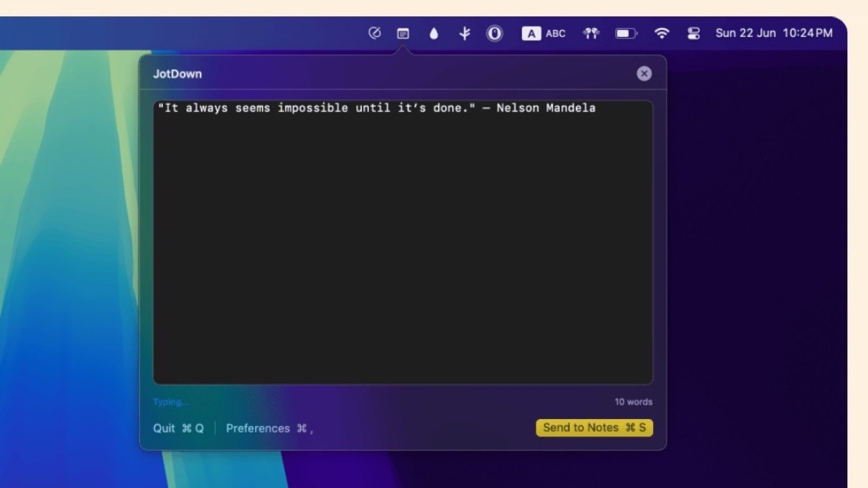
Task: Click the circular slashed-arrow menu bar icon
Action: pos(374,33)
